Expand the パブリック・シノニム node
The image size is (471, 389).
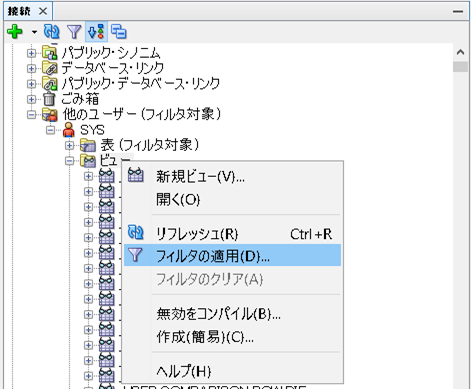click(31, 53)
